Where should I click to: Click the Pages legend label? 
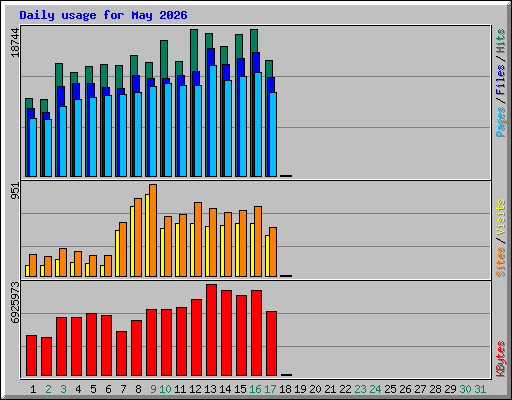[501, 122]
